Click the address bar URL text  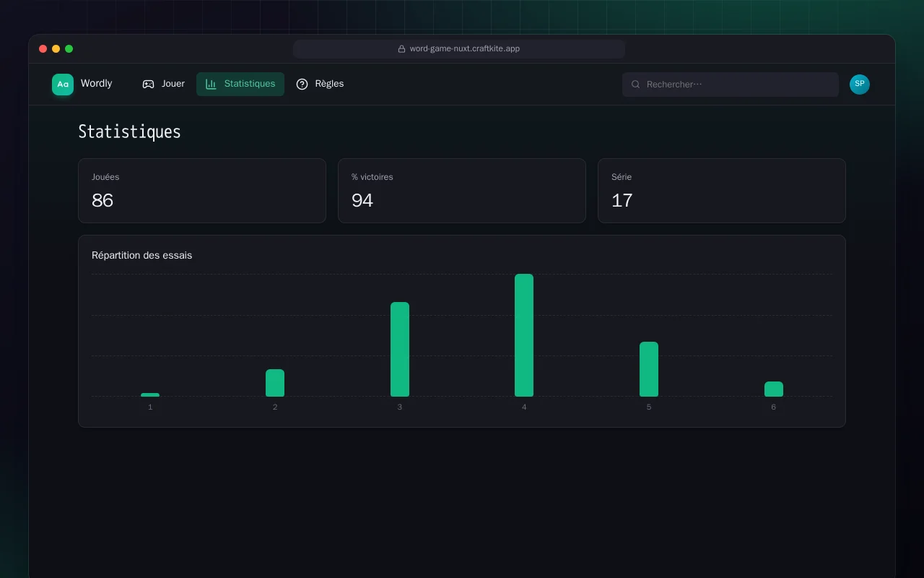[465, 49]
